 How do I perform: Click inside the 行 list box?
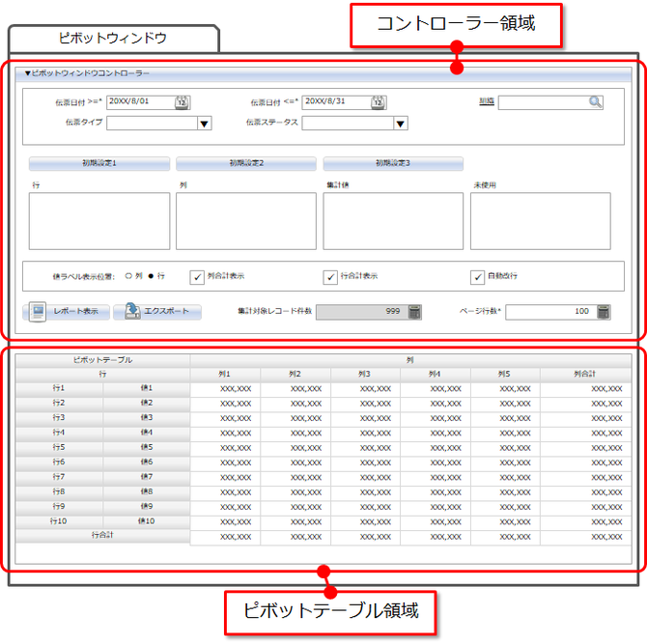[99, 221]
